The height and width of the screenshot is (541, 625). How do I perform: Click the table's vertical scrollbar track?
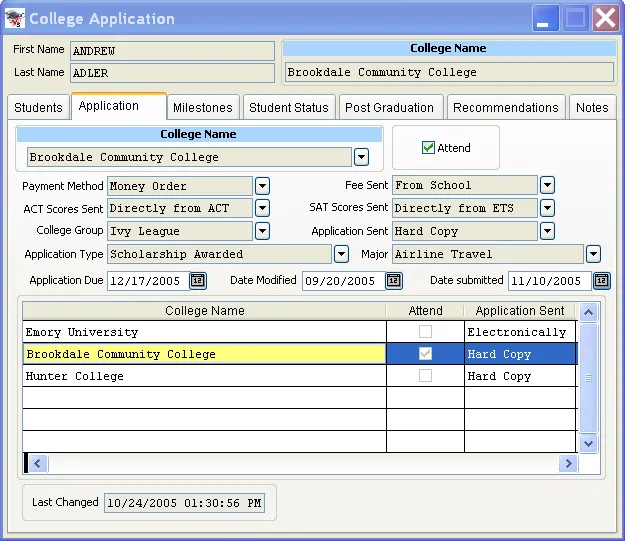click(588, 400)
